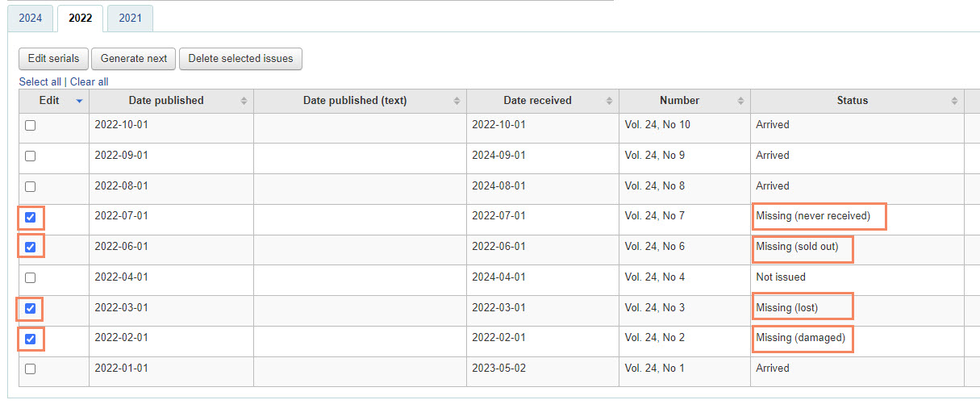
Task: Tick the checkbox for Vol. 24, No 1
Action: (31, 369)
